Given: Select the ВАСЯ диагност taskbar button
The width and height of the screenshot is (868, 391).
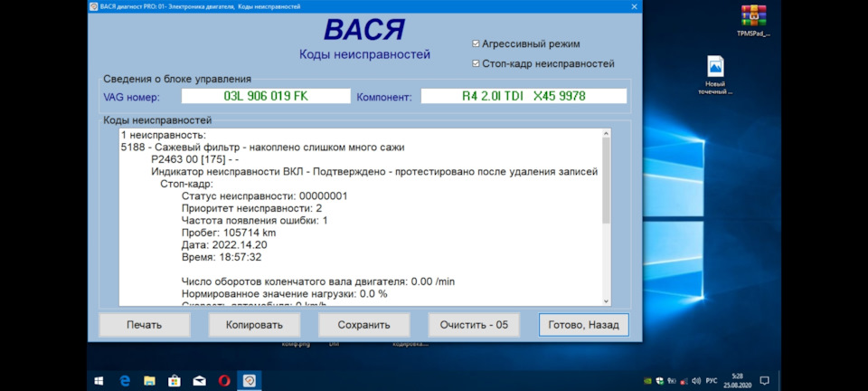Looking at the screenshot, I should [250, 381].
